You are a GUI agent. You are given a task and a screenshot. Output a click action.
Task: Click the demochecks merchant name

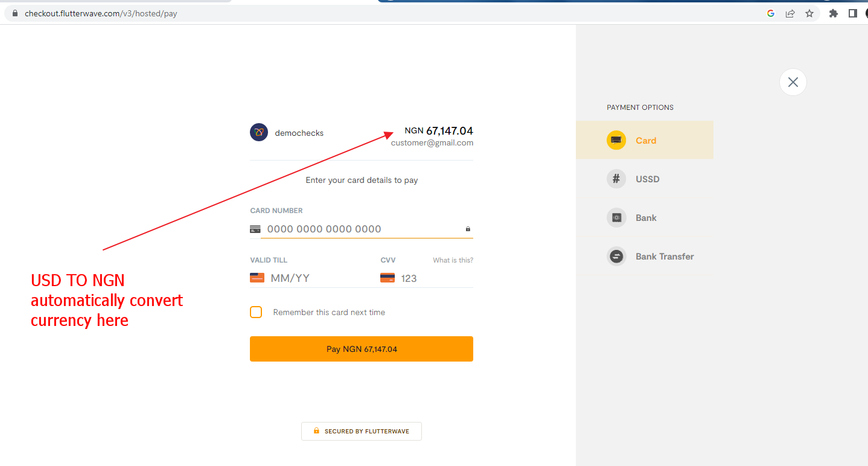(299, 133)
